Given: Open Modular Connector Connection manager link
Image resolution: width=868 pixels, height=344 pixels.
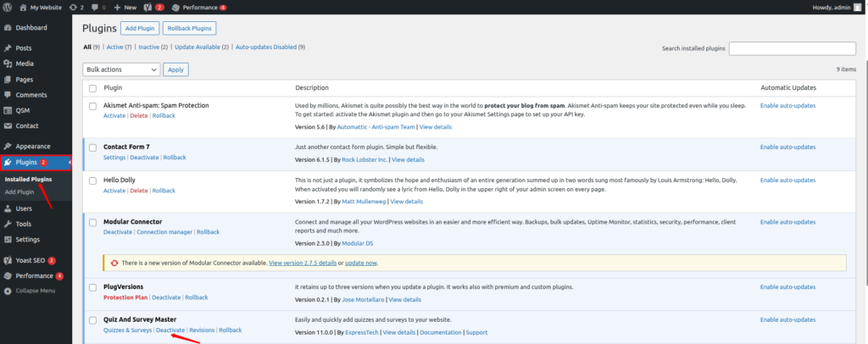Looking at the screenshot, I should [x=164, y=231].
